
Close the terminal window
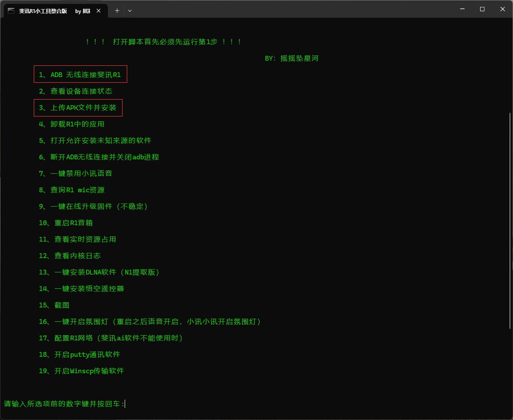[503, 9]
